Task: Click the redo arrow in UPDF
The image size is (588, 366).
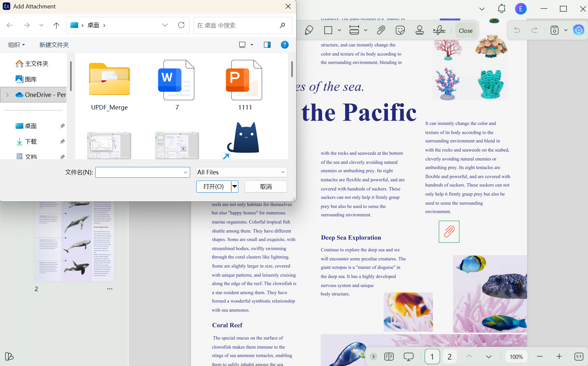Action: [534, 30]
